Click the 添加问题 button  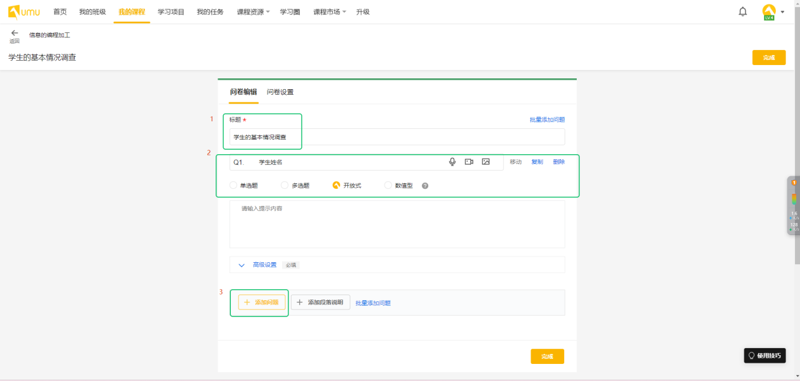click(262, 302)
